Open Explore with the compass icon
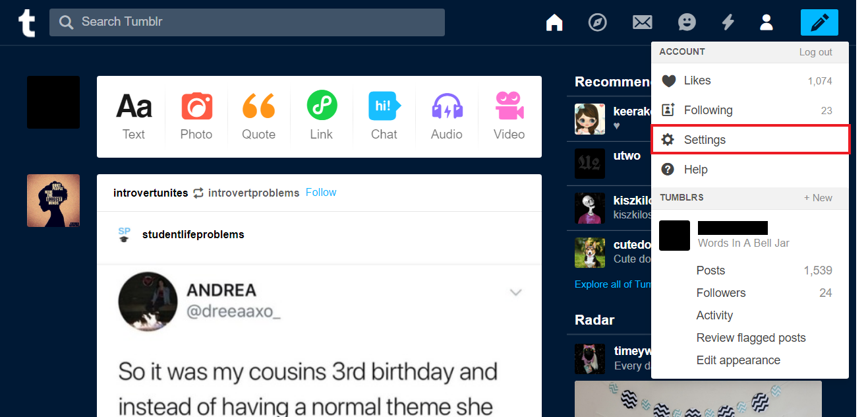 coord(597,22)
